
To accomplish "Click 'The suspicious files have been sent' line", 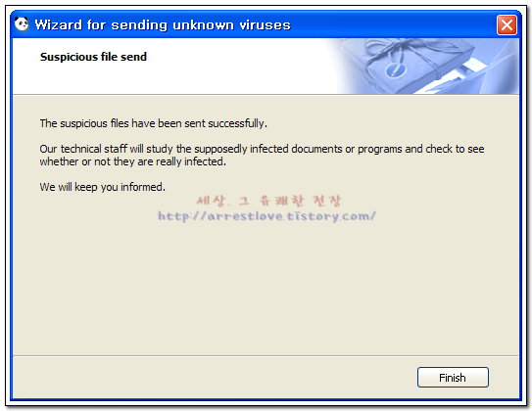I will pos(154,123).
